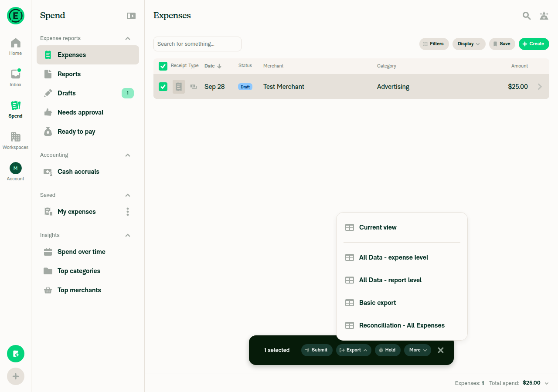Go to Home in the navigation rail

(x=16, y=47)
